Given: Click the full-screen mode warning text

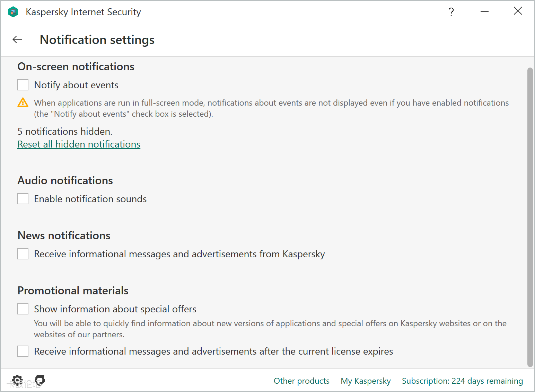Looking at the screenshot, I should (x=271, y=108).
